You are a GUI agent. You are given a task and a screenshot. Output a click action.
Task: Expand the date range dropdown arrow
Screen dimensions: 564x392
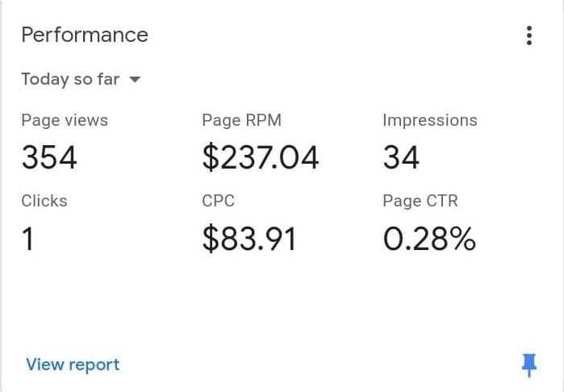(135, 79)
